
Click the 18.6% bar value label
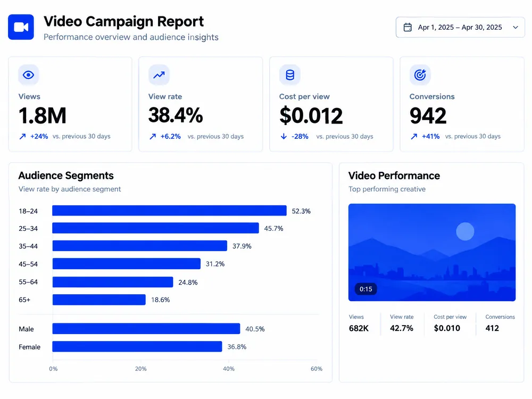pos(161,300)
